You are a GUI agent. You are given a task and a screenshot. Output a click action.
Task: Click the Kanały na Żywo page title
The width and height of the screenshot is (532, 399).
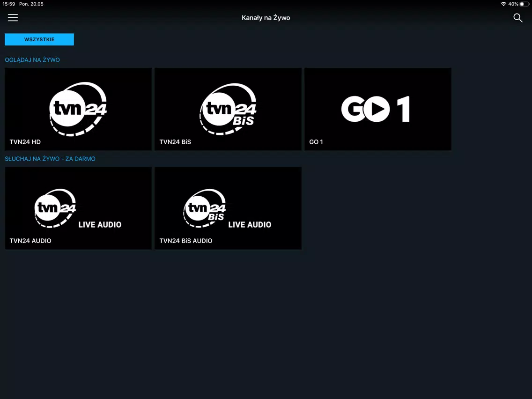coord(266,18)
